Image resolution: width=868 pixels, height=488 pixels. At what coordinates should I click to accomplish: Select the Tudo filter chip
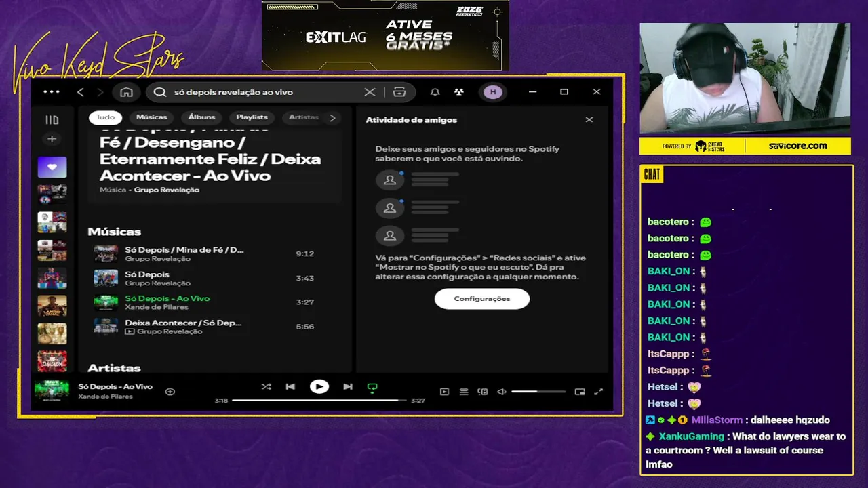click(105, 117)
